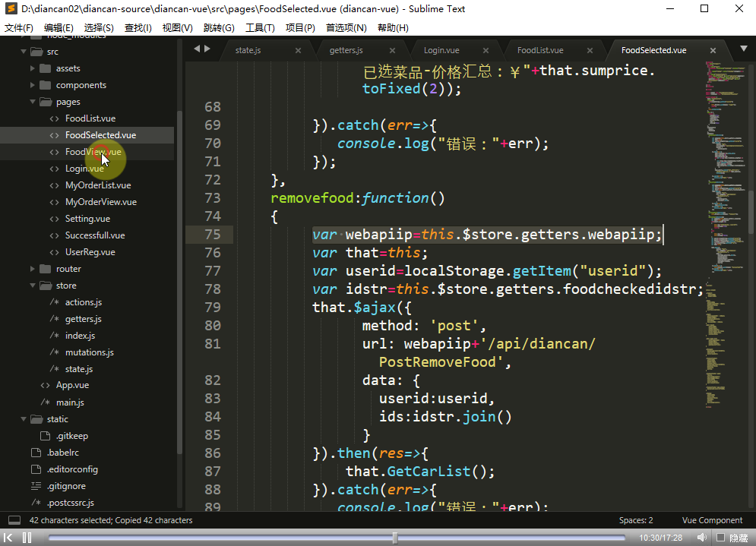Collapse the store folder

[x=33, y=286]
